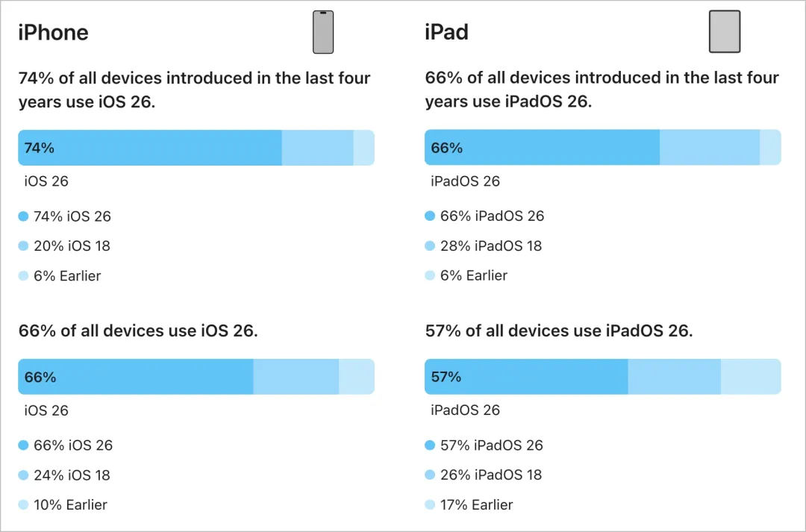This screenshot has width=806, height=532.
Task: Select the iPad section heading
Action: point(446,32)
